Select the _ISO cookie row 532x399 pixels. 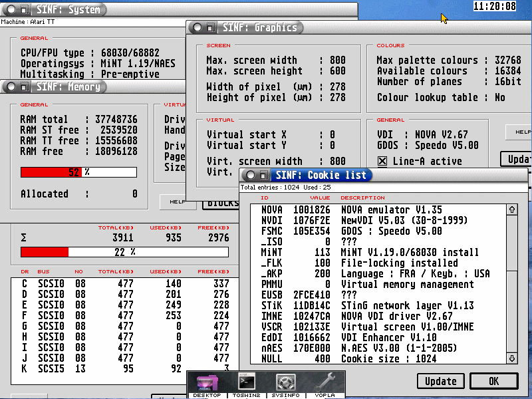(378, 241)
